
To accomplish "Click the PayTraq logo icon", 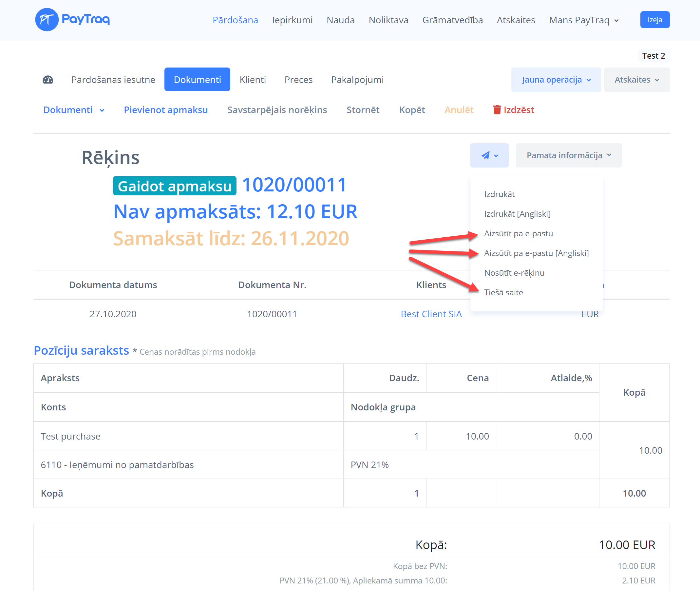I will pos(47,19).
